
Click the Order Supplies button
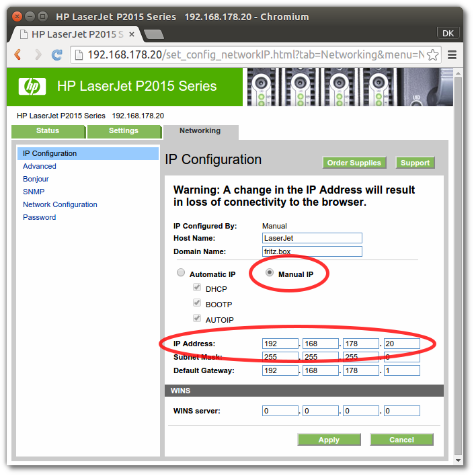click(x=354, y=163)
